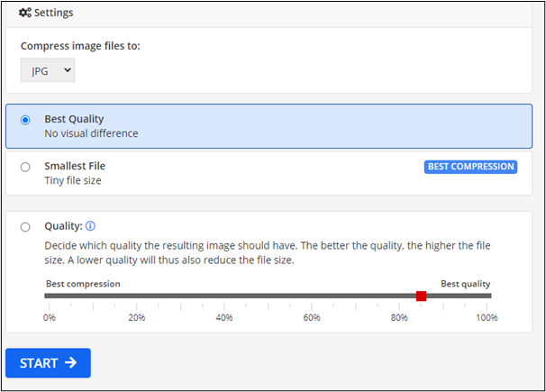Open the JPG format dropdown
Image resolution: width=546 pixels, height=392 pixels.
click(x=48, y=69)
